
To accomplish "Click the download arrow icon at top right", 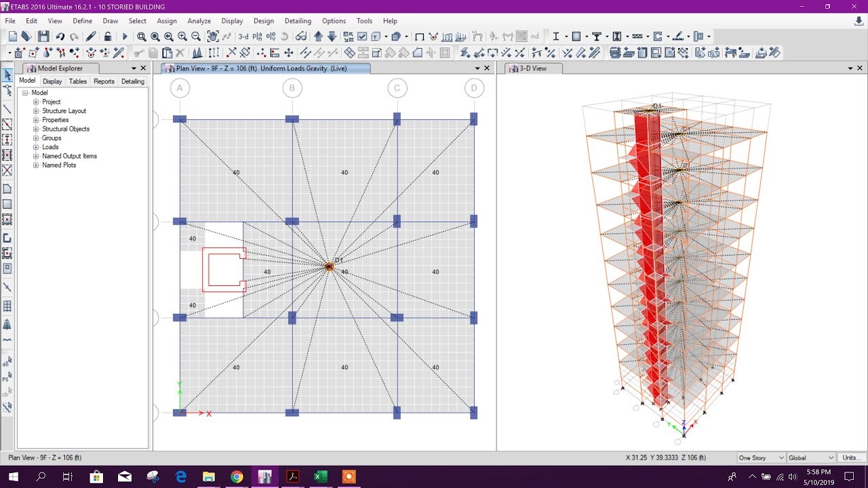I will [x=859, y=21].
